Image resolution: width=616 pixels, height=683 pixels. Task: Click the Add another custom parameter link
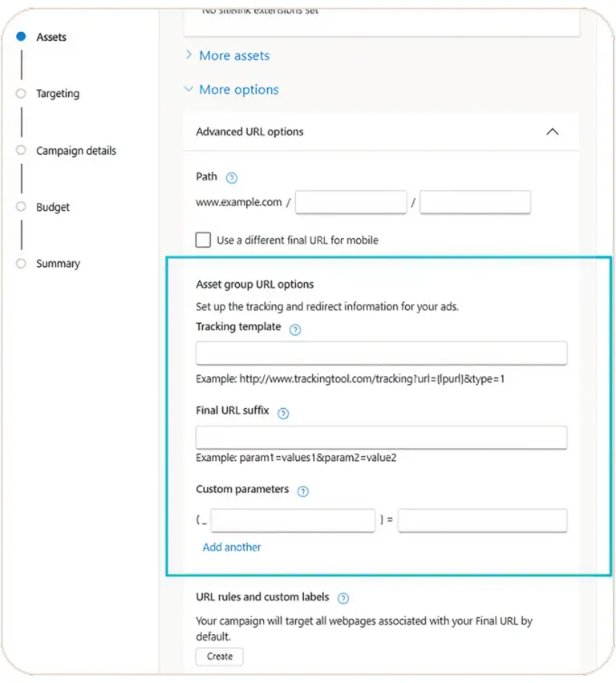(232, 547)
